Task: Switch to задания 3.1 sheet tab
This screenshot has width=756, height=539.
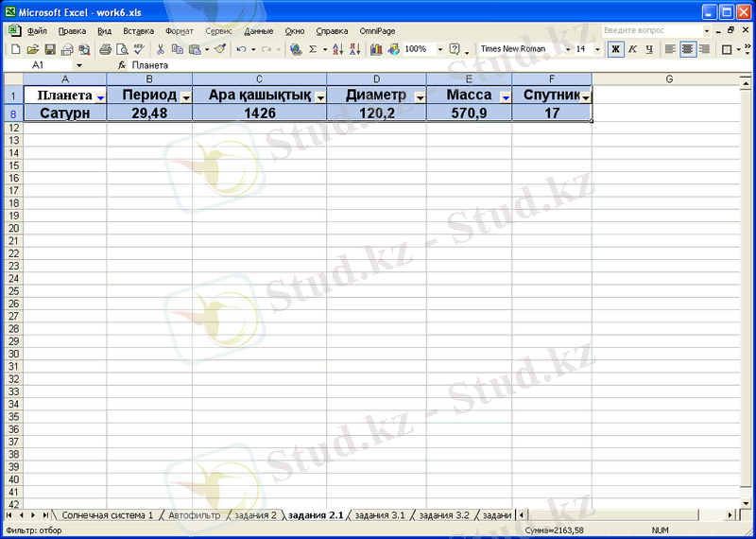Action: pos(380,515)
